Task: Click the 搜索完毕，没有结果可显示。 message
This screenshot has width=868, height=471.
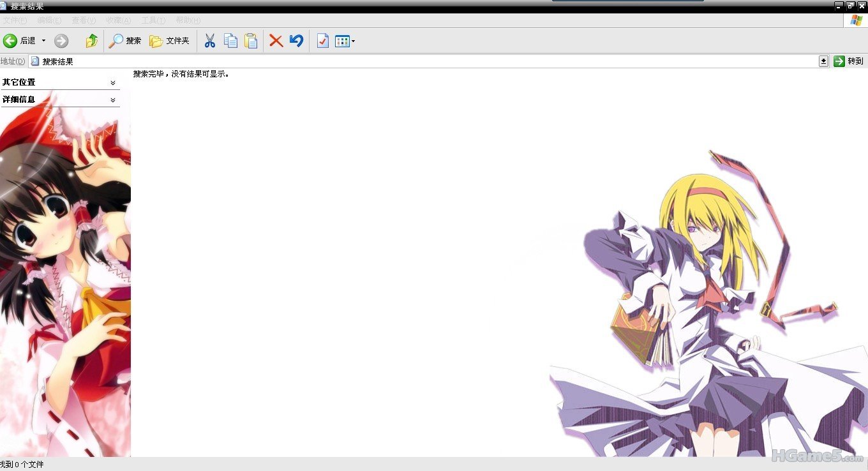Action: point(181,74)
